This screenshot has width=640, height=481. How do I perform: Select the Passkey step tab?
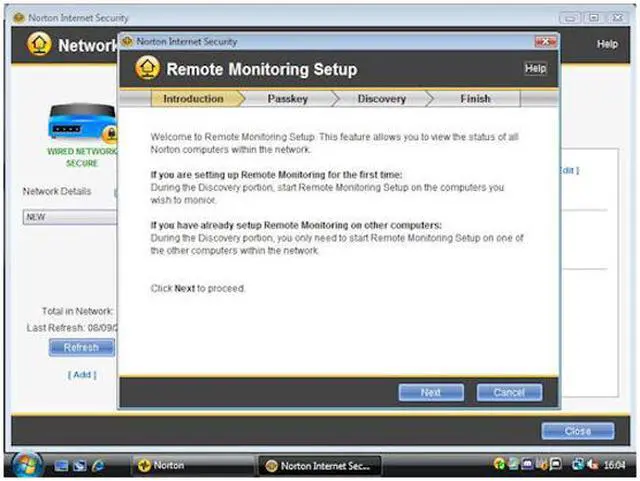(x=287, y=99)
